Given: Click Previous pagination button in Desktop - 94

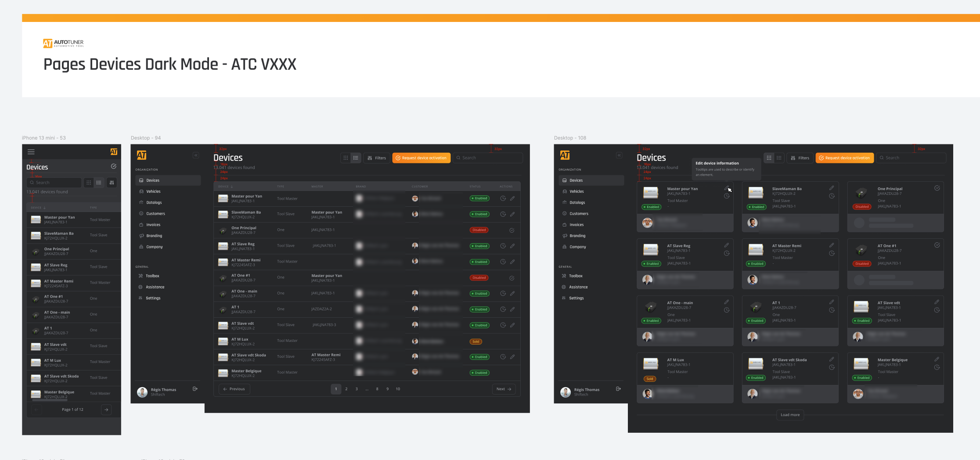Looking at the screenshot, I should [x=234, y=389].
